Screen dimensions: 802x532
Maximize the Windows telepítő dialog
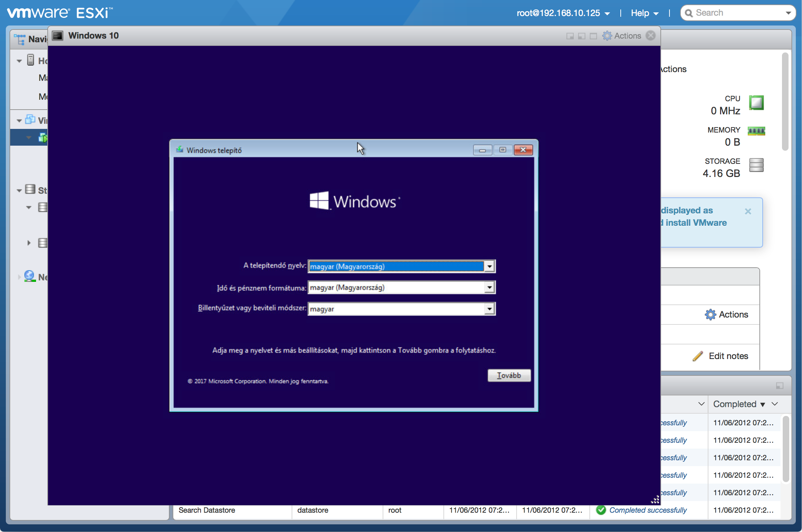[x=503, y=150]
